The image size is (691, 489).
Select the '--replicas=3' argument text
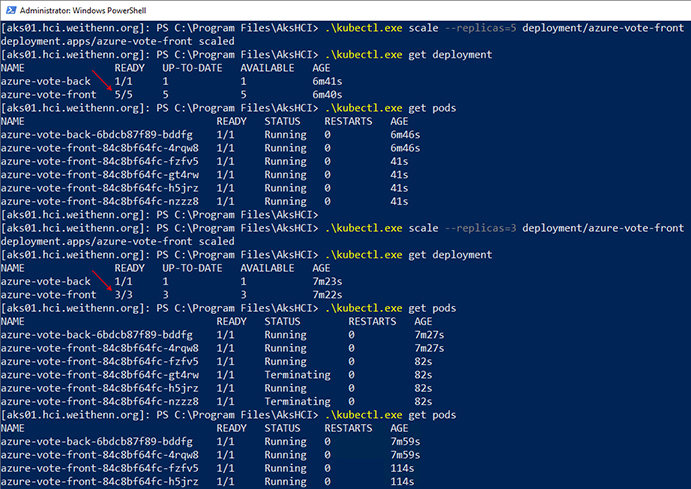[480, 228]
